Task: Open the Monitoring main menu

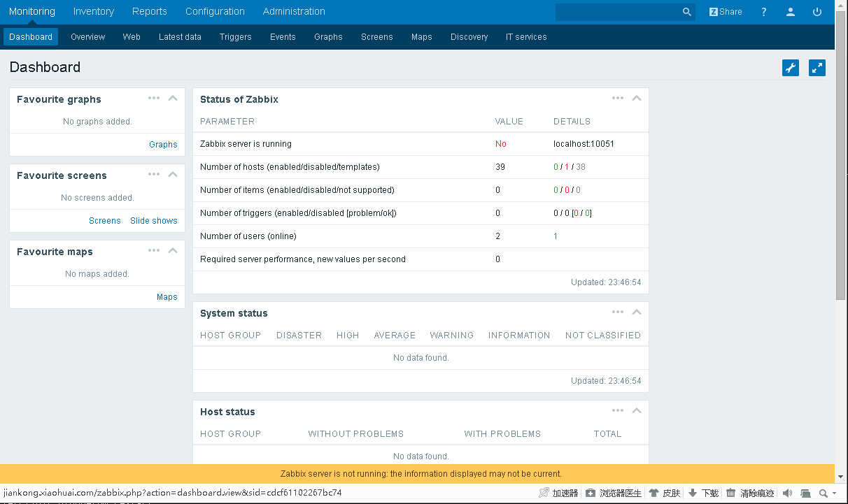Action: click(x=32, y=11)
